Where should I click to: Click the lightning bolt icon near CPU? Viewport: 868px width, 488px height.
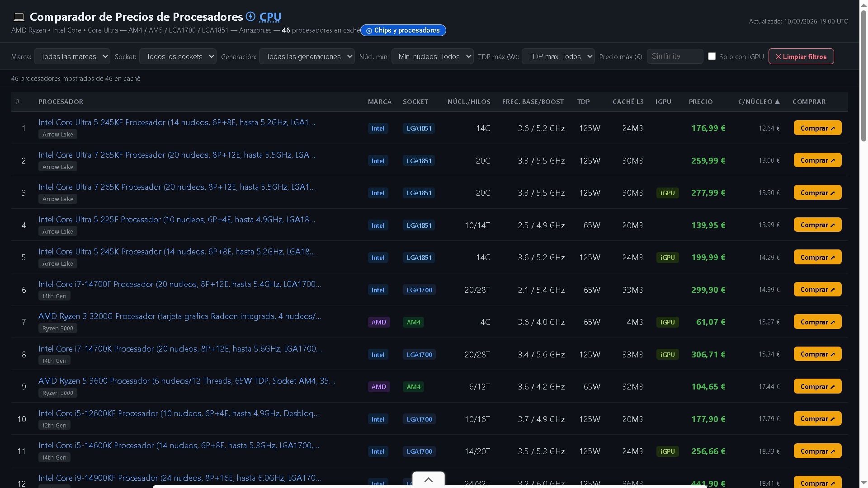[250, 17]
